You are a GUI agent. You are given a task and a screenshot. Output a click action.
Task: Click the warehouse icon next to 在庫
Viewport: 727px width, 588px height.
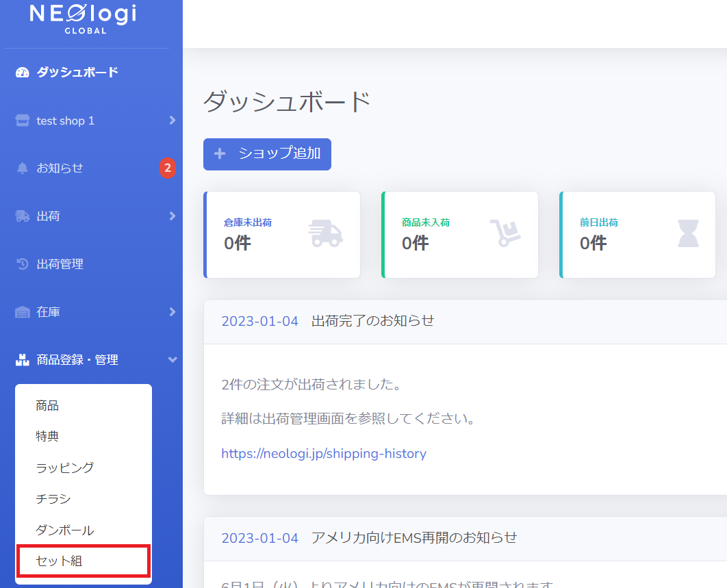click(23, 312)
